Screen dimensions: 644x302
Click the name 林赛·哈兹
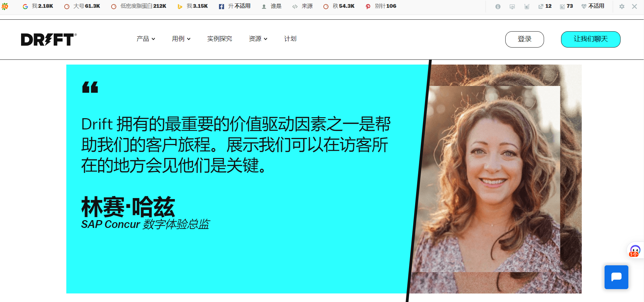(x=128, y=207)
